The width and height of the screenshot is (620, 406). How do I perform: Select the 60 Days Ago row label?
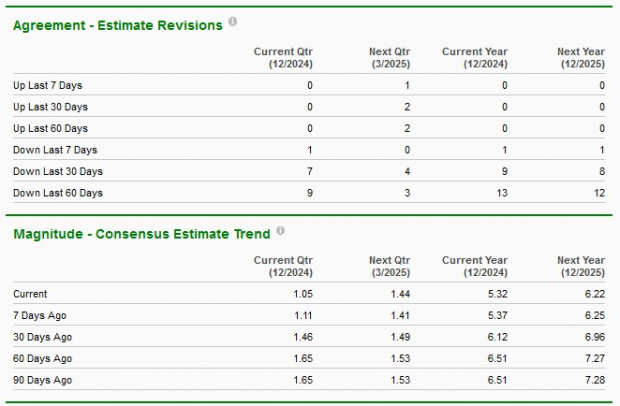[x=42, y=359]
